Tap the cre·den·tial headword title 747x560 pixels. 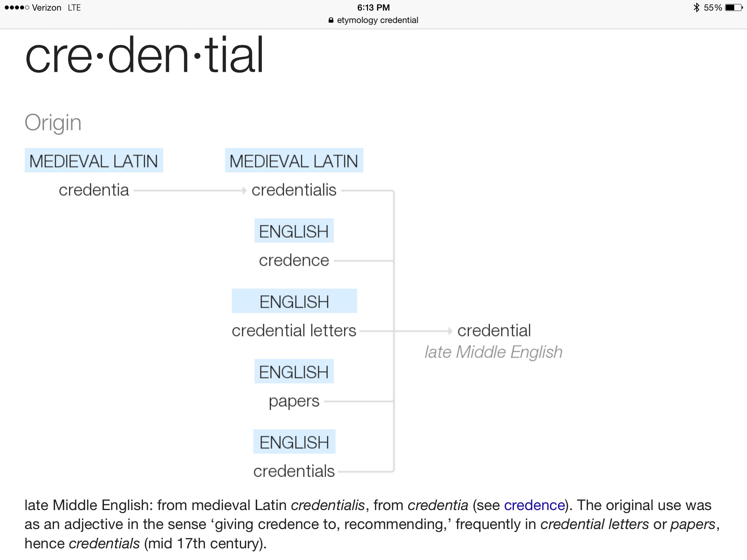coord(144,55)
